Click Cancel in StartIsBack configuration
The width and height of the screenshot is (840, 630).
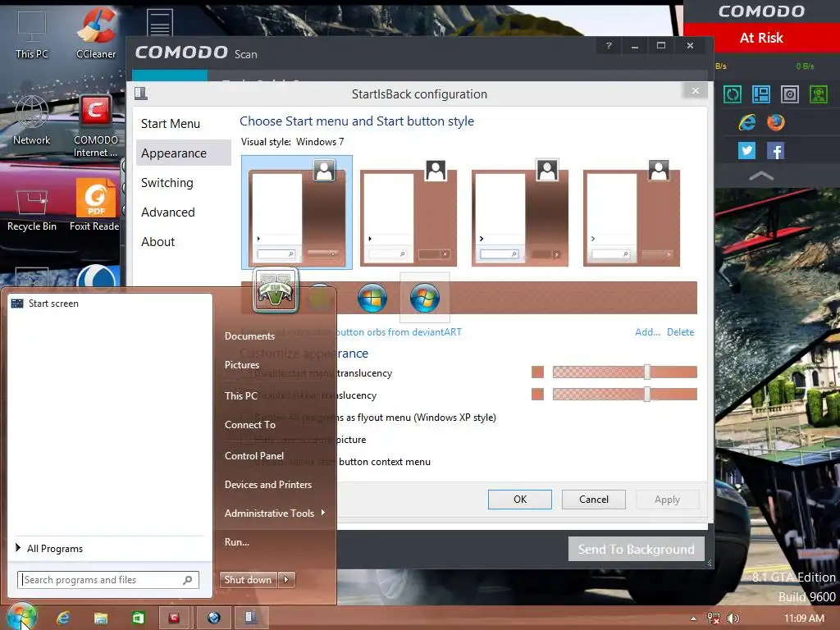tap(594, 500)
